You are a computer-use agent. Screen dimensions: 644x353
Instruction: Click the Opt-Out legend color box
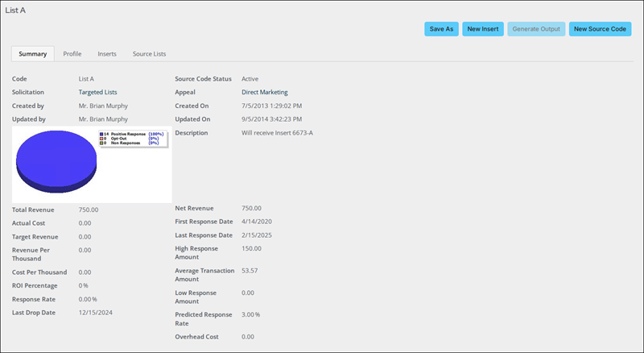[x=101, y=139]
